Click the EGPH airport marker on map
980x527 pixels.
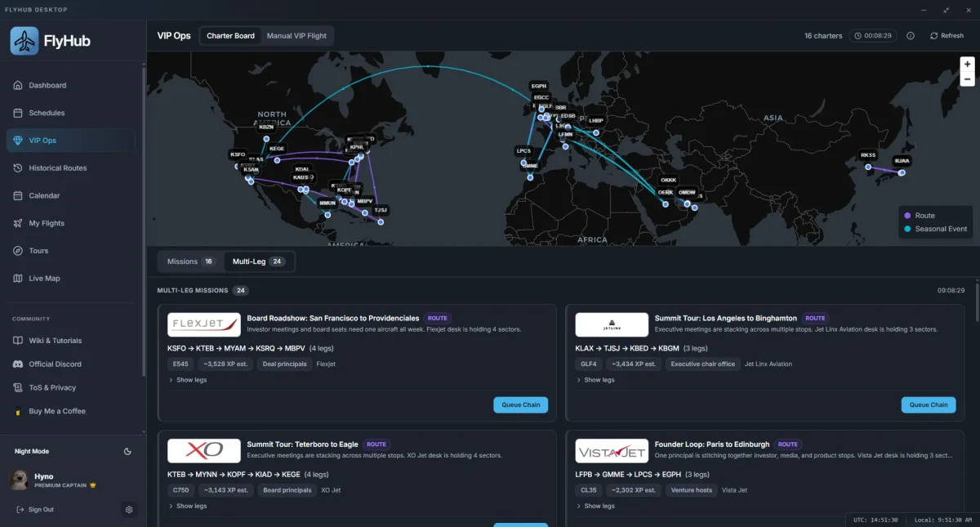pos(539,86)
